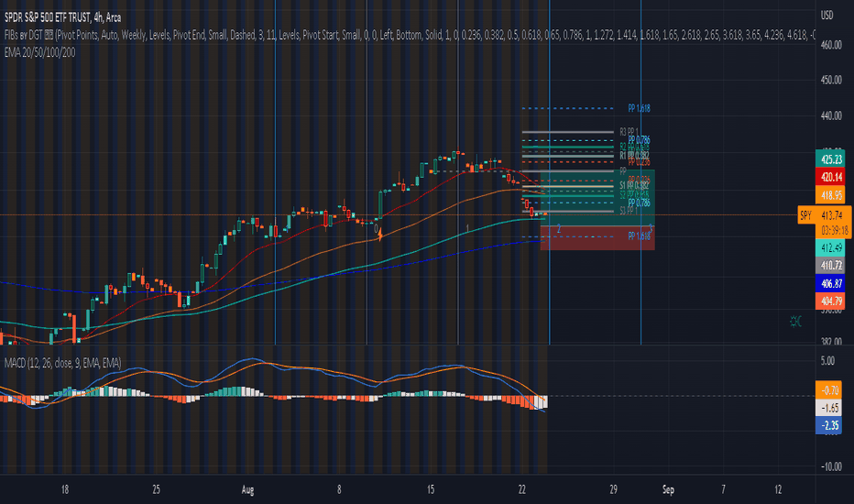Click the 15 date label on time axis

[431, 490]
